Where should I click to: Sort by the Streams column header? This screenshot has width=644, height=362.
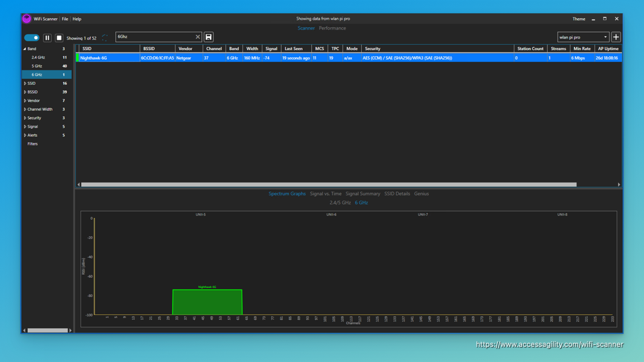pyautogui.click(x=558, y=49)
